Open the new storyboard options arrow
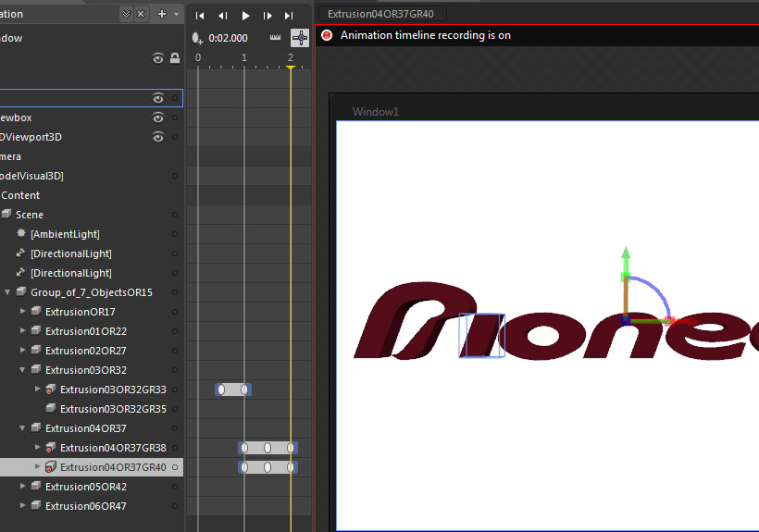 point(176,15)
